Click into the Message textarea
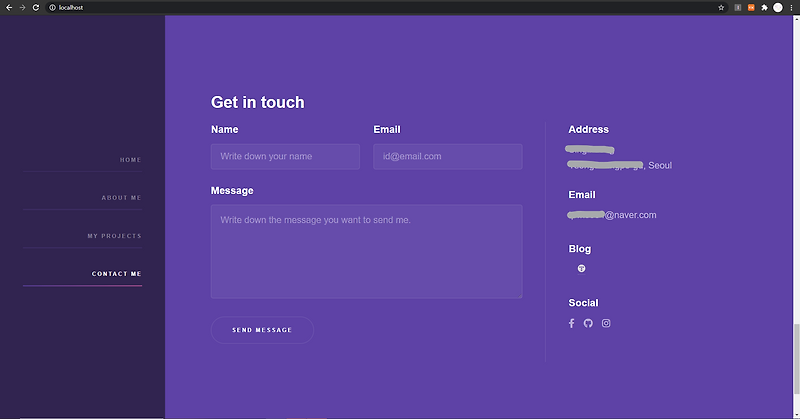This screenshot has height=419, width=800. 366,252
